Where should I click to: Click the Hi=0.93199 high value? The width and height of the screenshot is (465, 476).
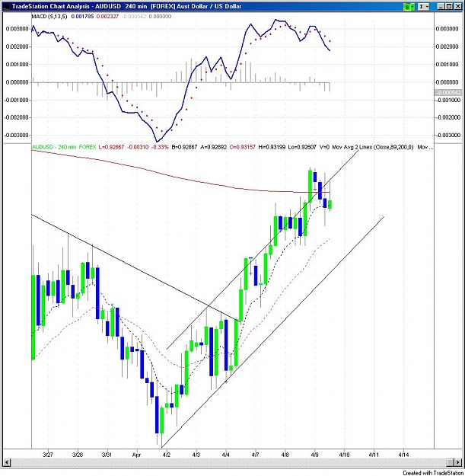pyautogui.click(x=272, y=147)
